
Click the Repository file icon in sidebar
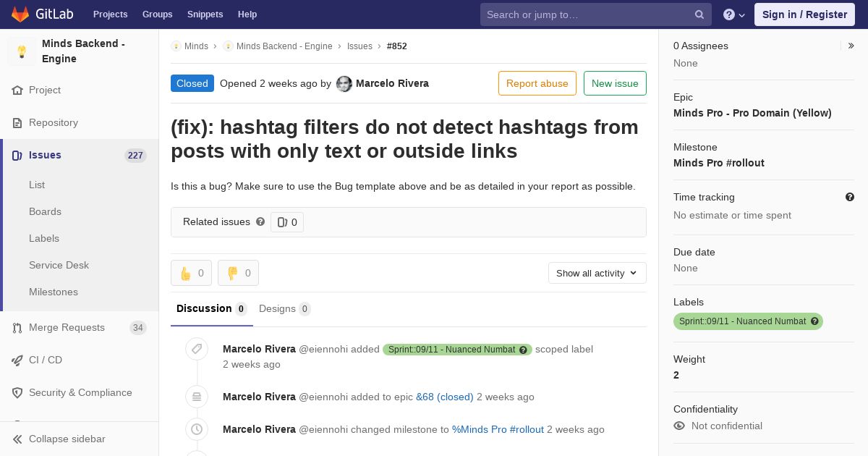17,123
